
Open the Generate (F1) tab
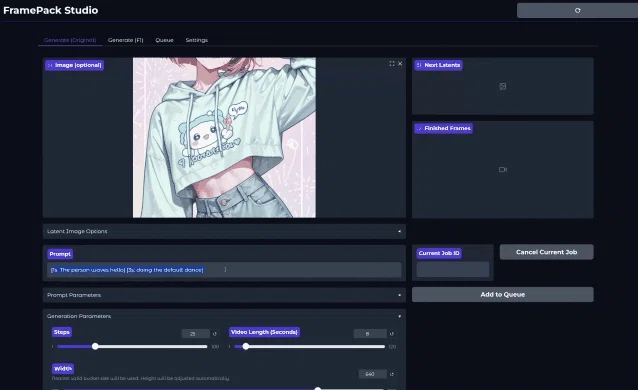click(126, 40)
